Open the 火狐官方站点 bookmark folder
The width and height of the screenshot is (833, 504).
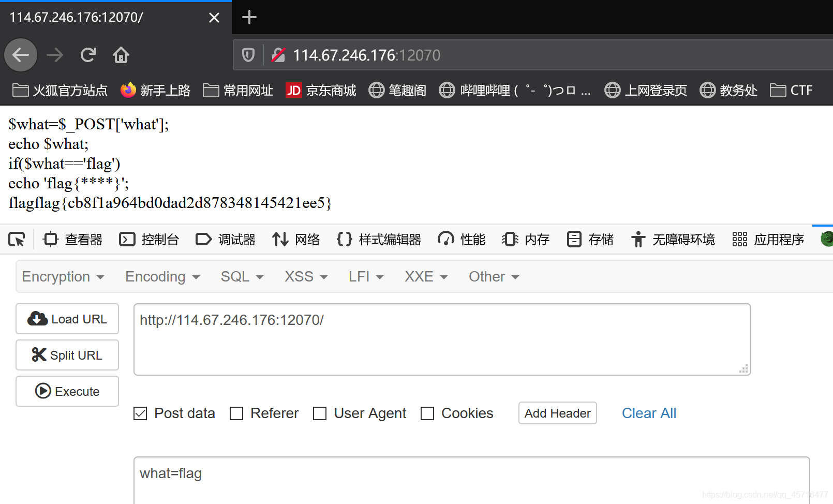point(60,91)
